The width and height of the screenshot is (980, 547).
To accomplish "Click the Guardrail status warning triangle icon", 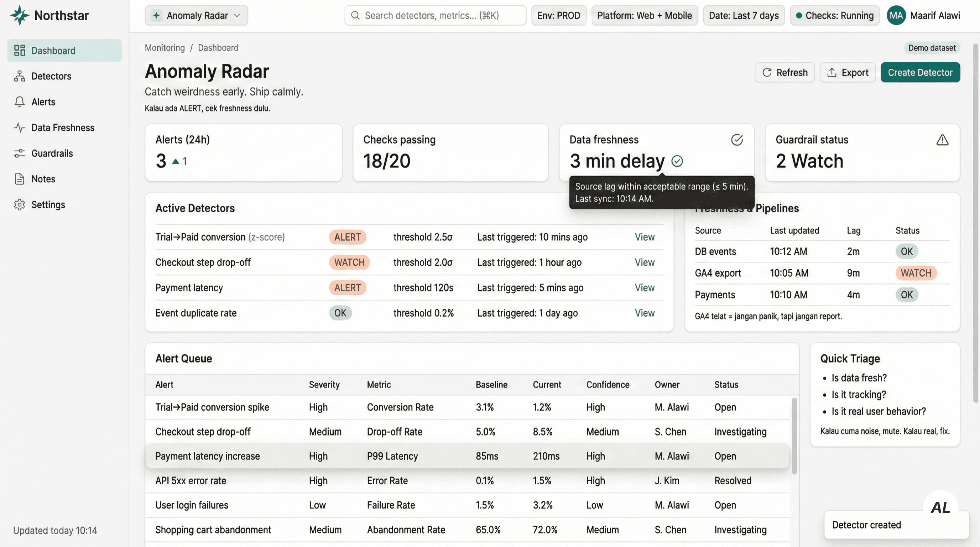I will pos(942,140).
